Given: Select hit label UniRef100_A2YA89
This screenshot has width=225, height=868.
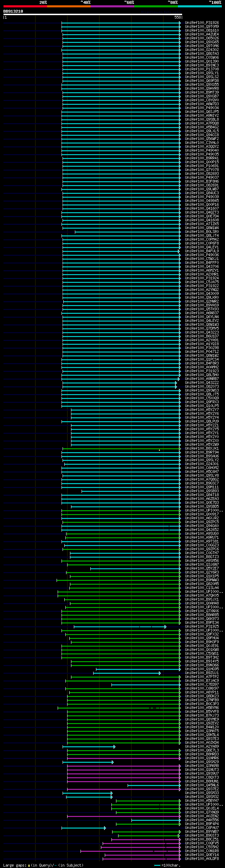Looking at the screenshot, I should (x=202, y=746).
